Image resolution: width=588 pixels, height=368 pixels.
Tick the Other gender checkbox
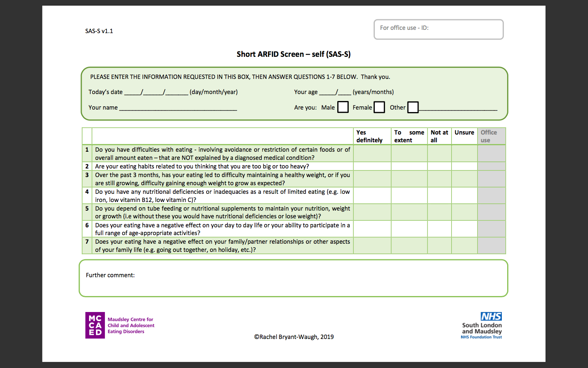413,107
